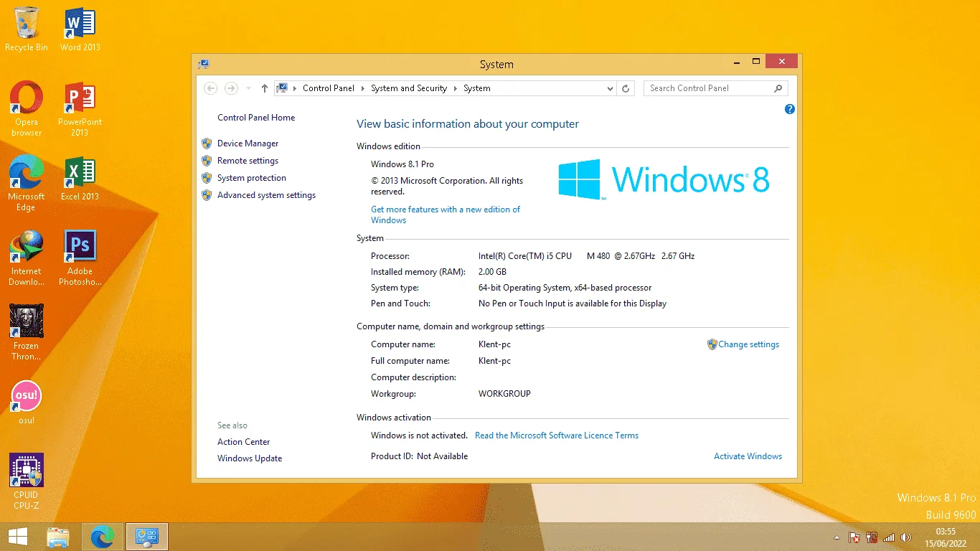The width and height of the screenshot is (980, 551).
Task: Select the PowerPoint 2013 desktop shortcut
Action: (x=80, y=108)
